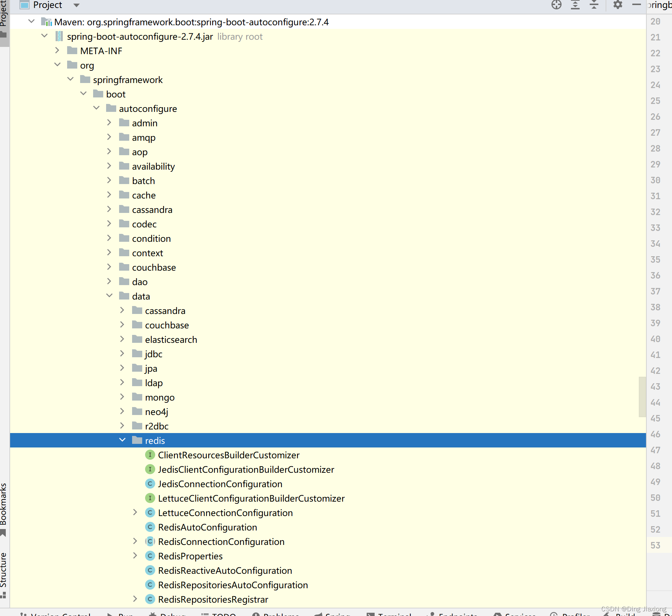Collapse the spring-boot-autoconfigure-2.7.4.jar node
This screenshot has height=616, width=672.
click(x=45, y=36)
